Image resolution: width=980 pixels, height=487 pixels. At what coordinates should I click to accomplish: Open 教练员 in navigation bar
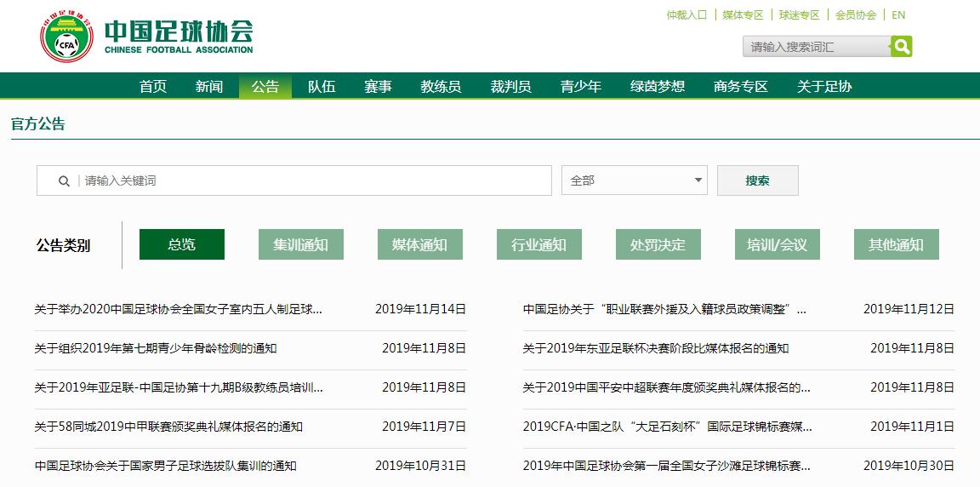tap(441, 86)
